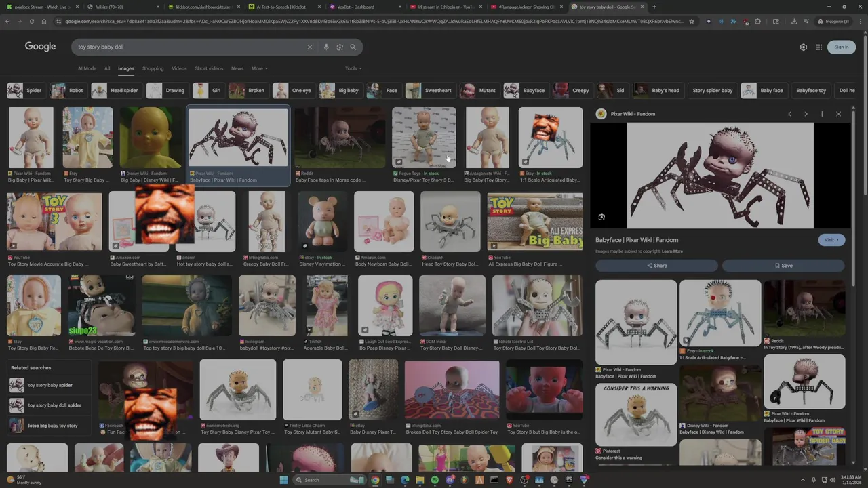Open Windows Start menu
Image resolution: width=868 pixels, height=488 pixels.
coord(283,480)
